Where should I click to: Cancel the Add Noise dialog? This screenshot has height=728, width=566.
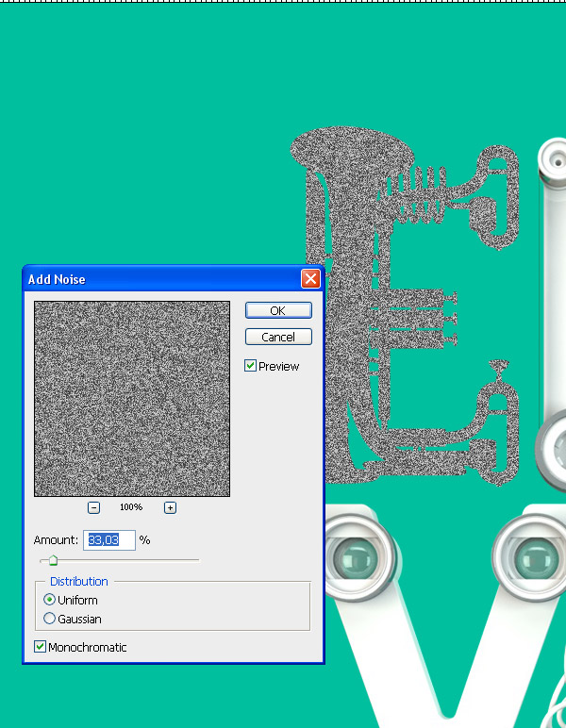coord(278,337)
